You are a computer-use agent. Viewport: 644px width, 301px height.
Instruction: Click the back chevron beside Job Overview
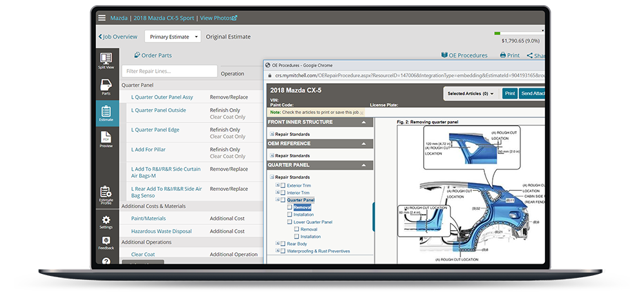coord(100,37)
